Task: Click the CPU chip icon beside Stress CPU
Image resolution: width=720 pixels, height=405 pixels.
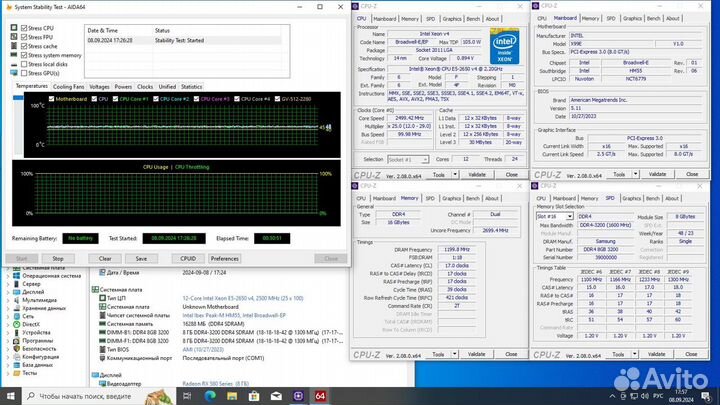Action: pos(14,28)
